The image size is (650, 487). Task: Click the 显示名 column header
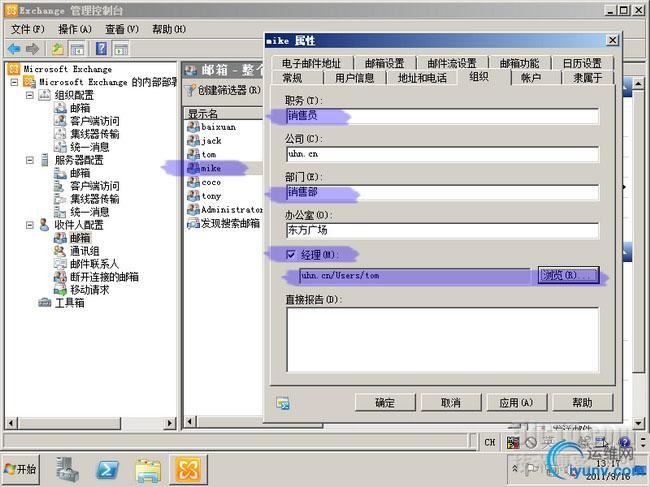coord(223,114)
